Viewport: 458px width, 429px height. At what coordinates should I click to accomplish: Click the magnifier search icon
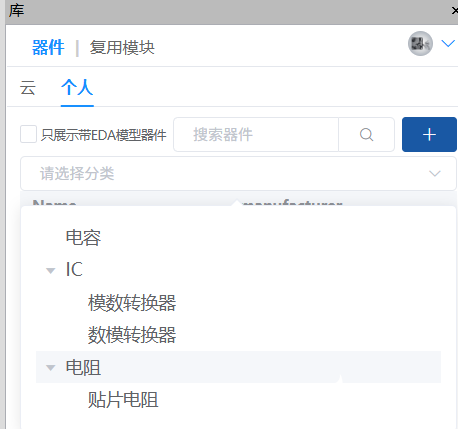pyautogui.click(x=366, y=135)
